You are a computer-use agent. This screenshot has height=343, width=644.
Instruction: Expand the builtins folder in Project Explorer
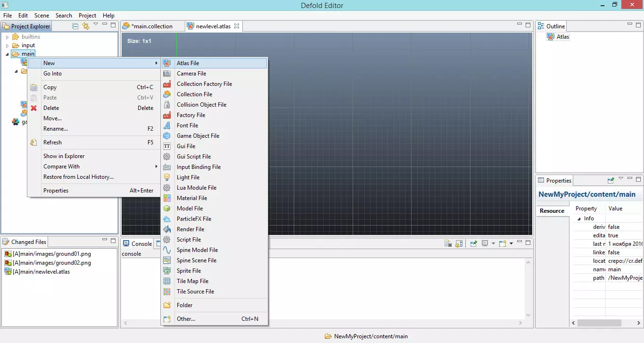tap(7, 37)
